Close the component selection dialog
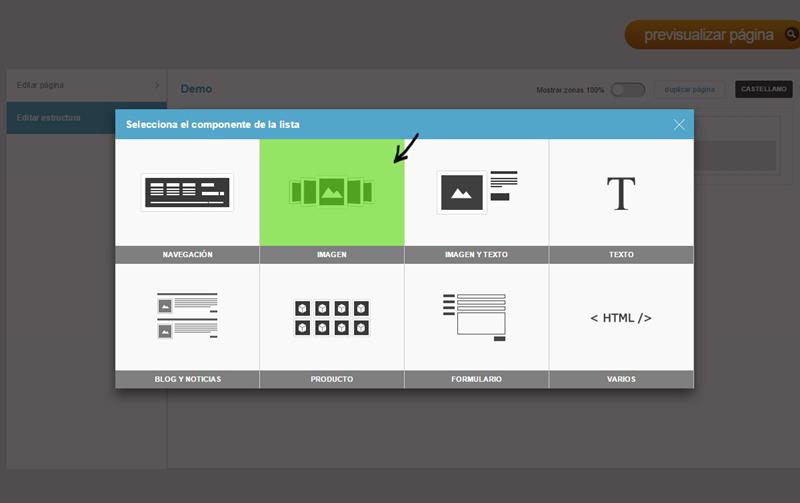Image resolution: width=800 pixels, height=503 pixels. click(x=679, y=125)
